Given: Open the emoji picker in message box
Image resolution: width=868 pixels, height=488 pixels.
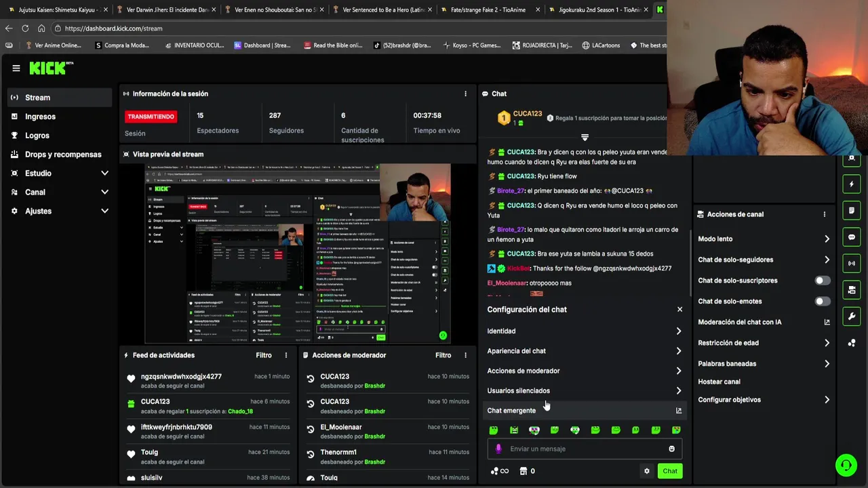Looking at the screenshot, I should pos(672,449).
